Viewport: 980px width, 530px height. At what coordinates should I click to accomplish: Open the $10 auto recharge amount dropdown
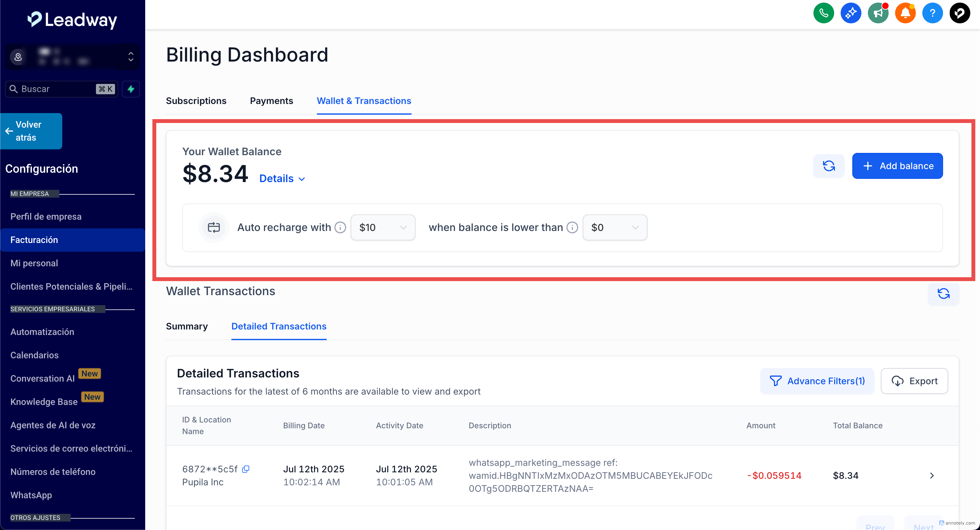click(x=383, y=227)
